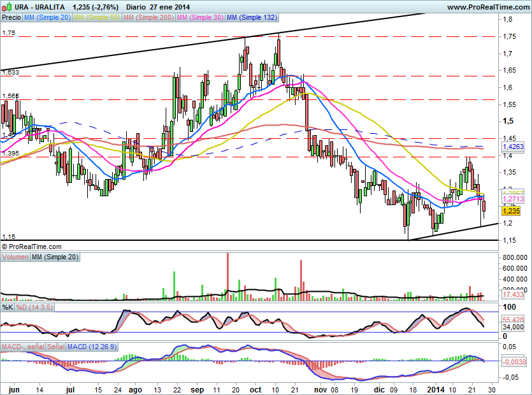This screenshot has height=395, width=532.
Task: Toggle the MM (Simple 200) moving average label
Action: pyautogui.click(x=147, y=18)
